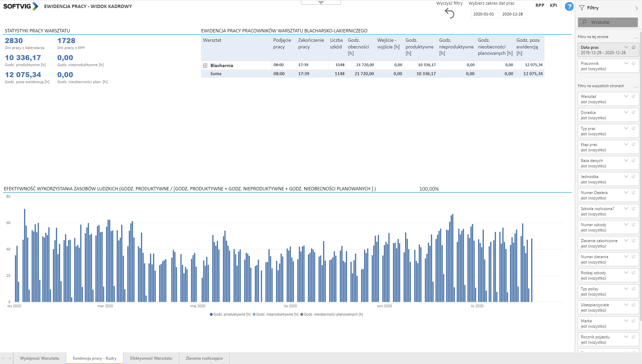Click the undo arrow to clear filters
This screenshot has width=642, height=364.
[449, 13]
